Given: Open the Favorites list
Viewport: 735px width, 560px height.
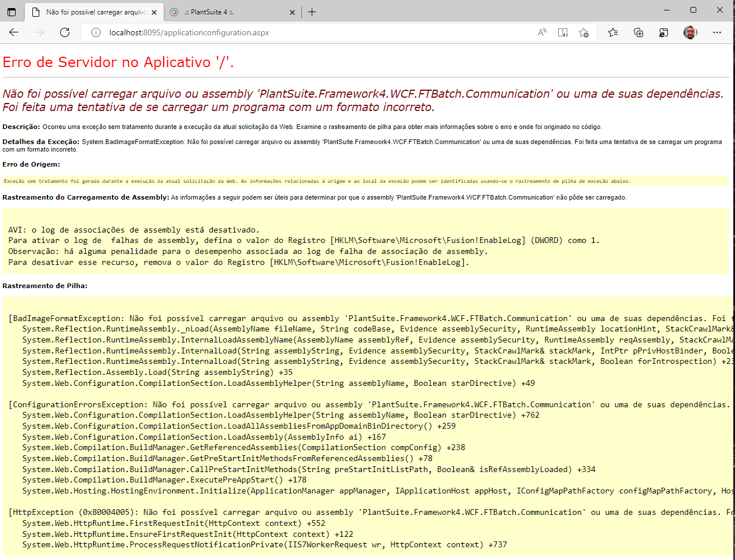Looking at the screenshot, I should click(613, 32).
